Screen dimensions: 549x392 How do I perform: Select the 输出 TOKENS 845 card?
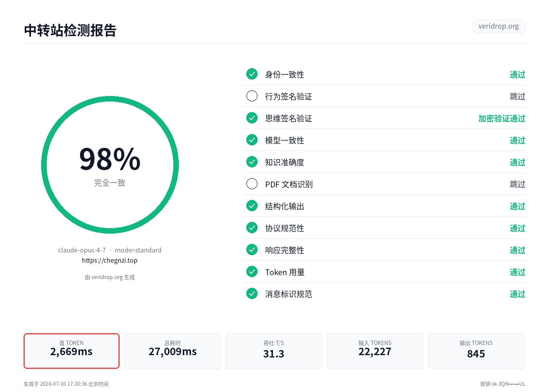click(x=476, y=351)
